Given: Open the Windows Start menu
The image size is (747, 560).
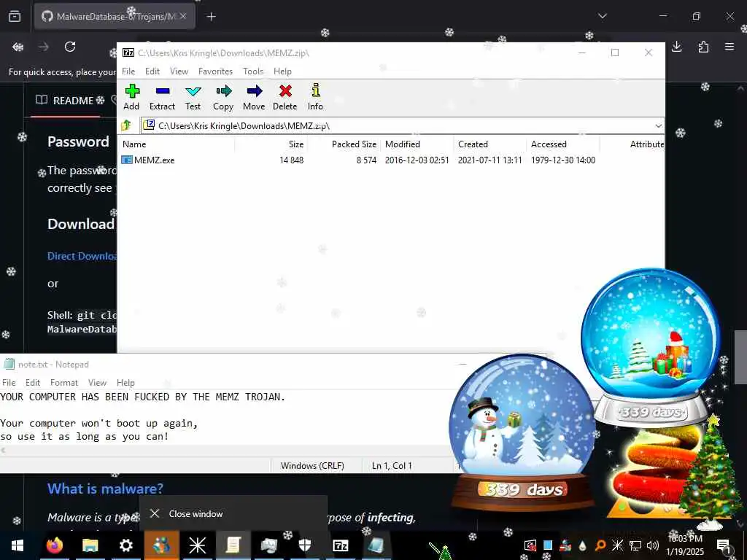Looking at the screenshot, I should point(18,545).
